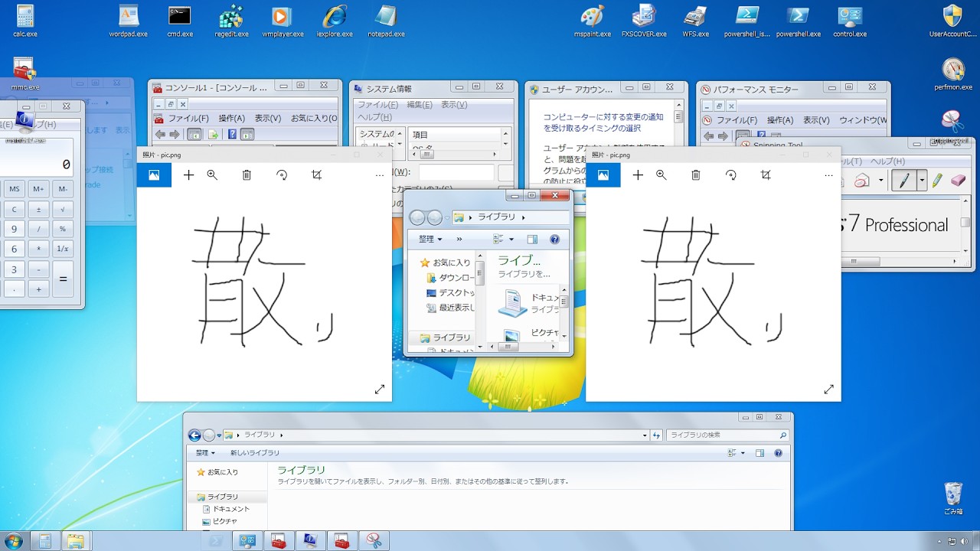The height and width of the screenshot is (551, 980).
Task: Open 整理 dropdown in bottom Libraries window
Action: click(205, 453)
